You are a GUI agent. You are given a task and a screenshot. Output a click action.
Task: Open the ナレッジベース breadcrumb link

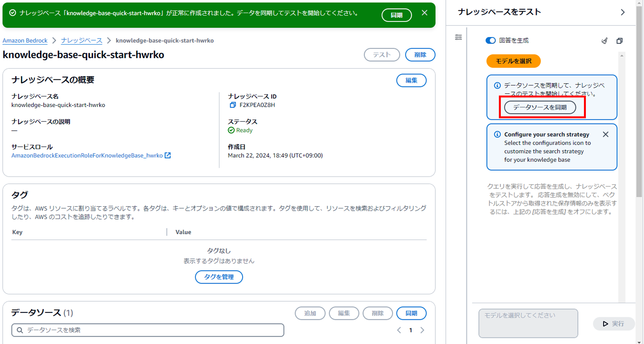click(x=82, y=40)
